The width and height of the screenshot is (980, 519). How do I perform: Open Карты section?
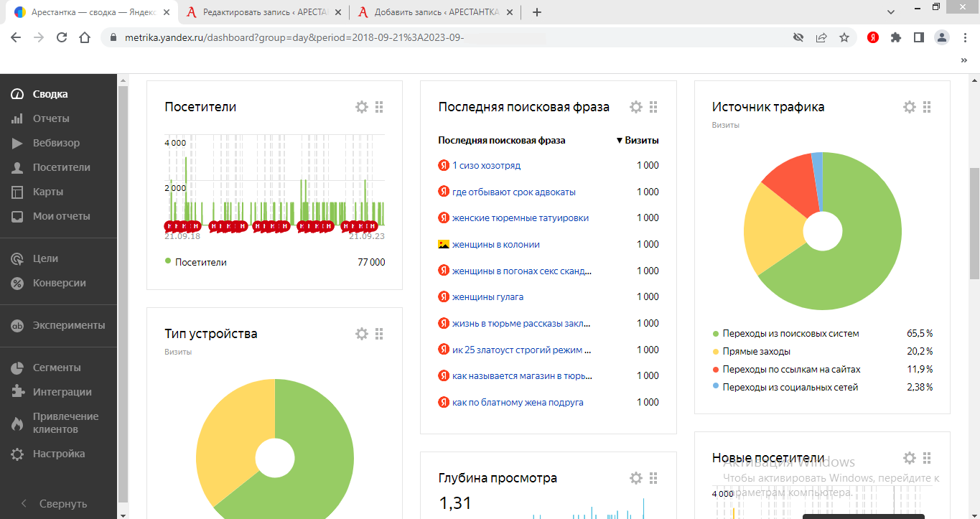tap(47, 192)
